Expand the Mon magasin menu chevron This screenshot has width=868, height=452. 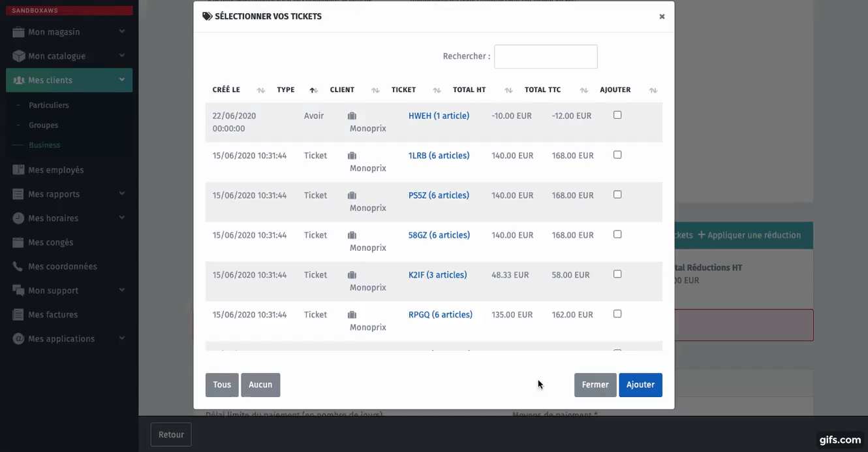click(x=122, y=31)
